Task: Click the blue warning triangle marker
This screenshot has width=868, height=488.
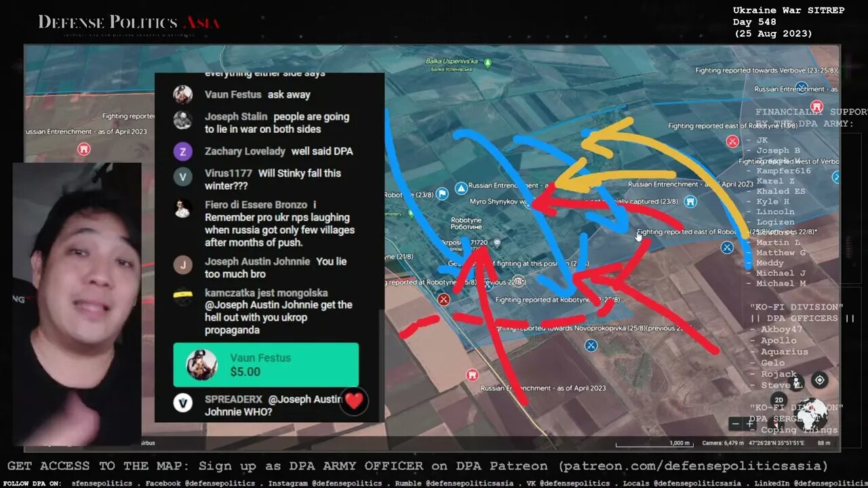Action: click(461, 188)
